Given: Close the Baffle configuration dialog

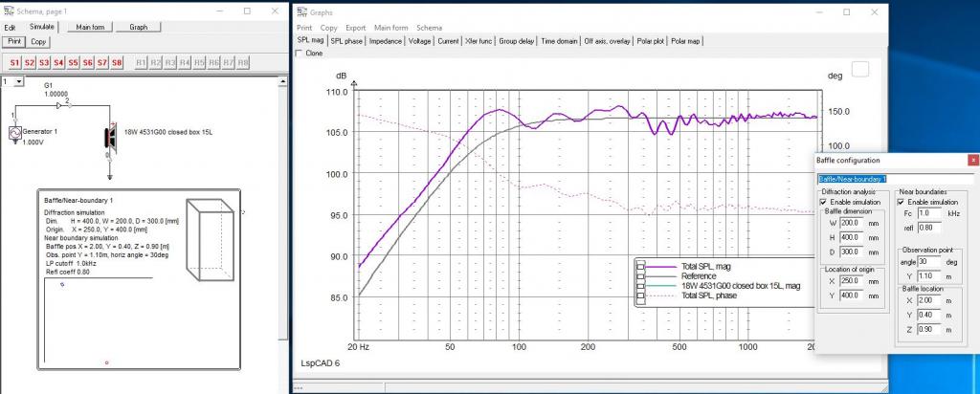Looking at the screenshot, I should (x=972, y=160).
